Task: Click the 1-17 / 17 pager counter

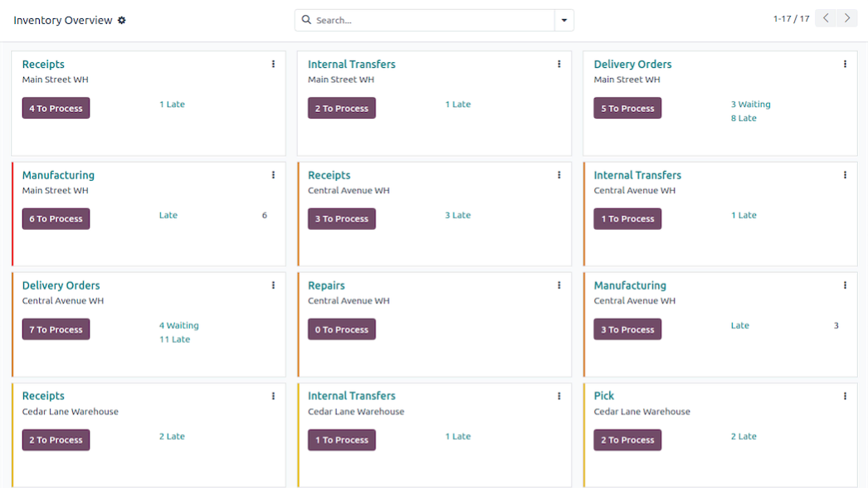Action: 791,19
